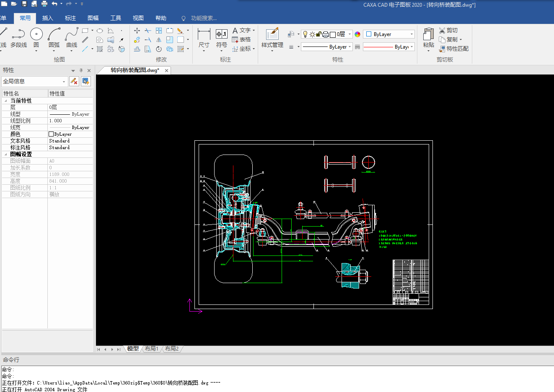Click the 功能搜索 search field
The image size is (554, 392).
pos(204,18)
